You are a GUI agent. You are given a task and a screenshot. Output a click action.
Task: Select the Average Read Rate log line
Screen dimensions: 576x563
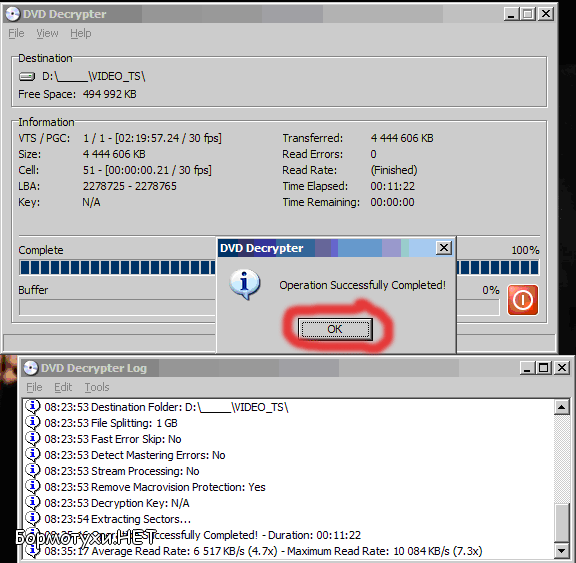pyautogui.click(x=263, y=551)
